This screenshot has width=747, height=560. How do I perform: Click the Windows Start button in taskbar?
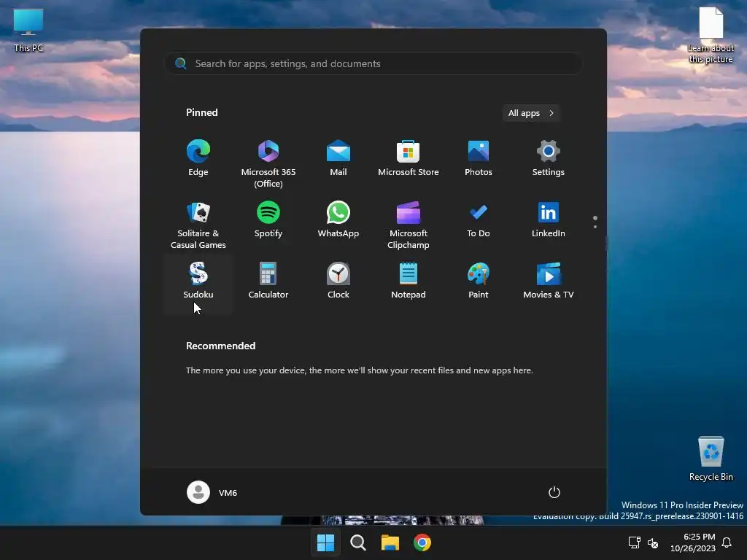tap(326, 542)
